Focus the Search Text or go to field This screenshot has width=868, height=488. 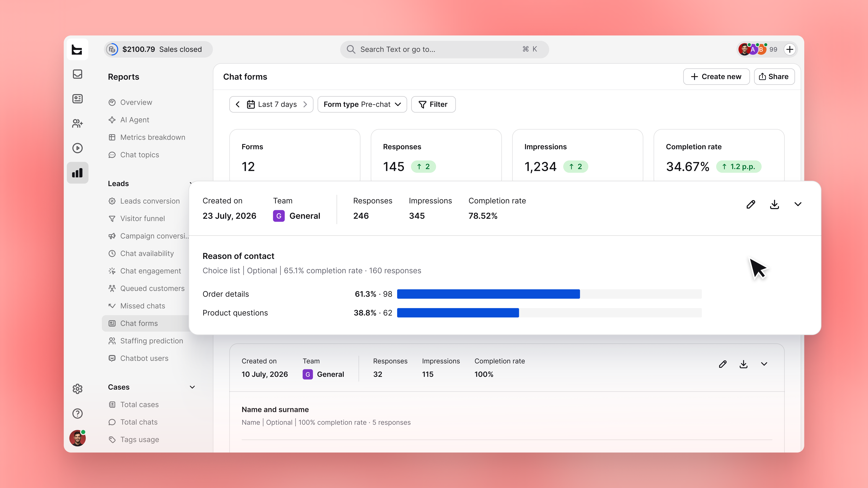tap(444, 49)
